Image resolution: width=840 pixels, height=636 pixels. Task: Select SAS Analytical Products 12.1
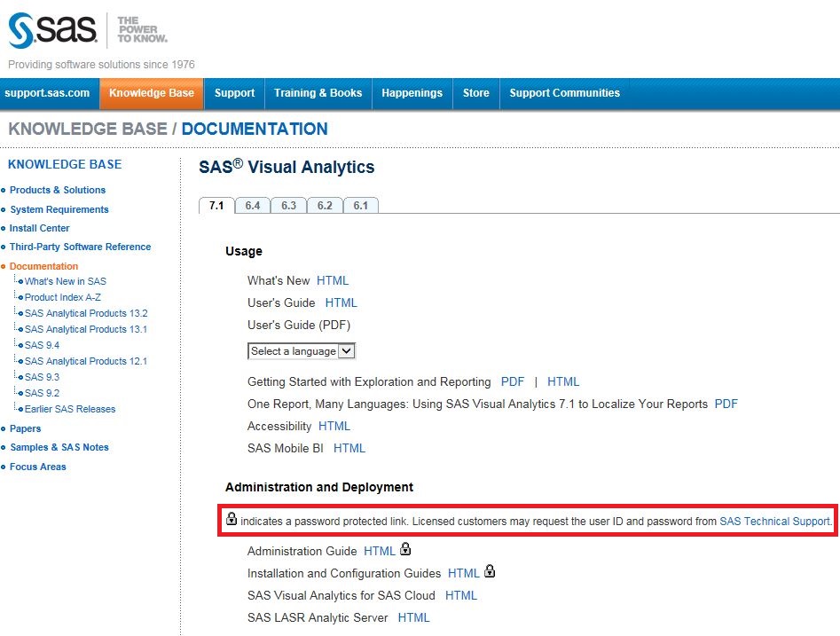(86, 362)
